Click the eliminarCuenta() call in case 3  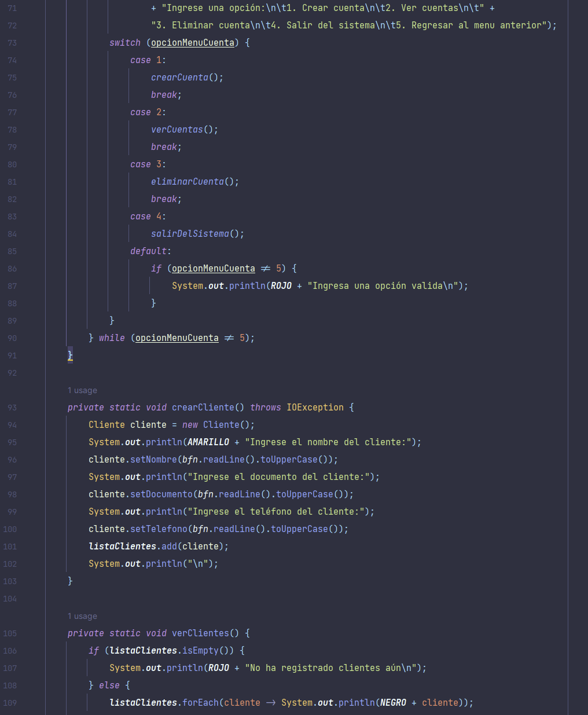pyautogui.click(x=195, y=182)
